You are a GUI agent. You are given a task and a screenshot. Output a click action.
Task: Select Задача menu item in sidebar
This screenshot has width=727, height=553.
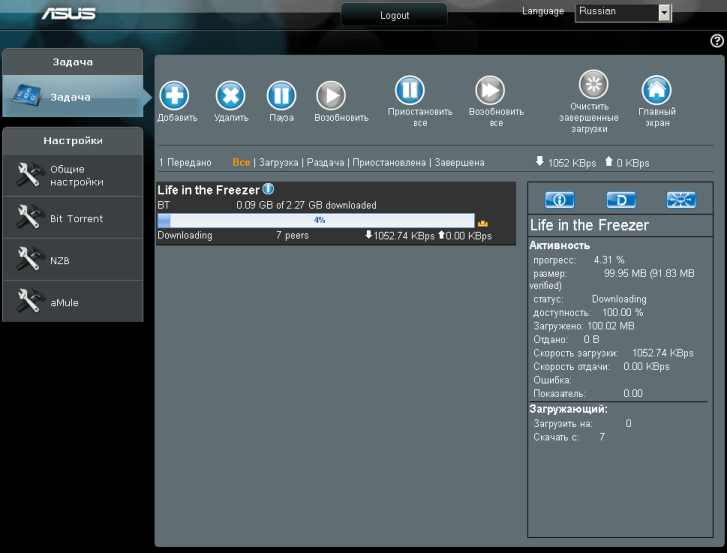coord(73,96)
